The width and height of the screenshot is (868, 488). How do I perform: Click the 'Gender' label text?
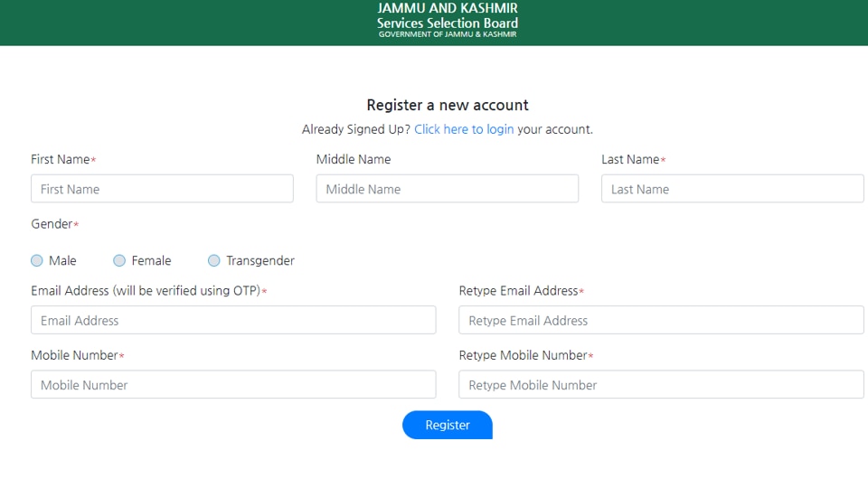pos(52,223)
